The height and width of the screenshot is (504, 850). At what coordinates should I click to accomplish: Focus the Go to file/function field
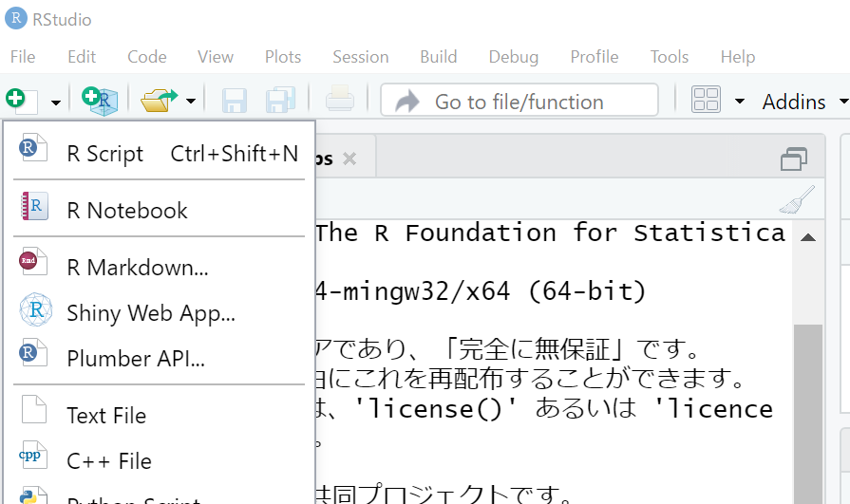(x=519, y=101)
